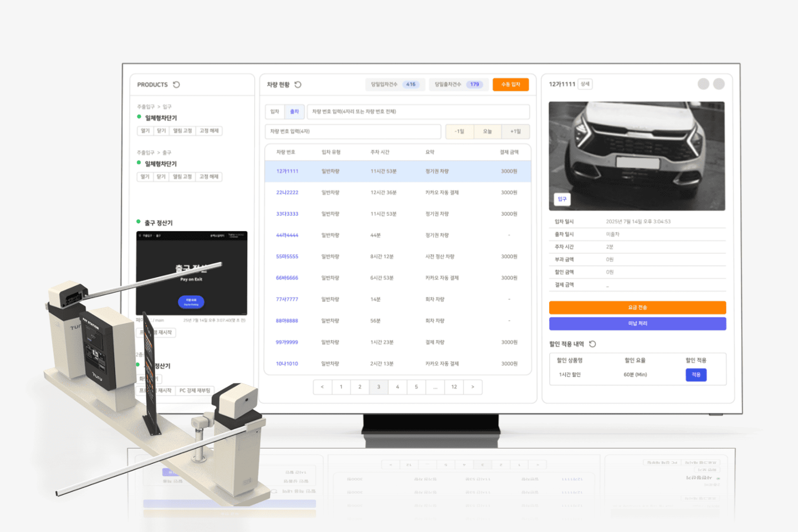
Task: Click the first gray circle in detail header
Action: [703, 84]
